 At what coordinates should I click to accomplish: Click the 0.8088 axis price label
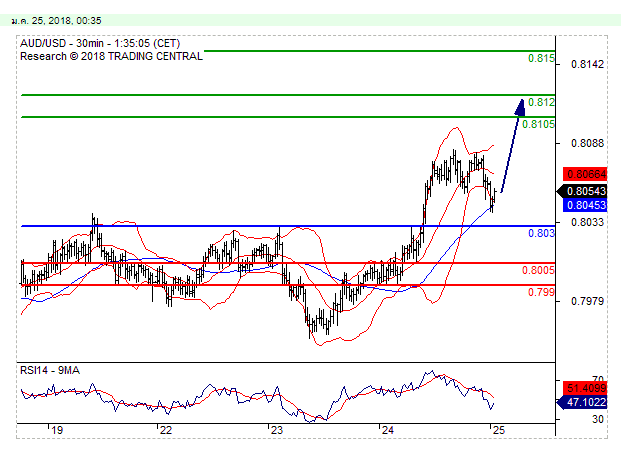tap(587, 143)
